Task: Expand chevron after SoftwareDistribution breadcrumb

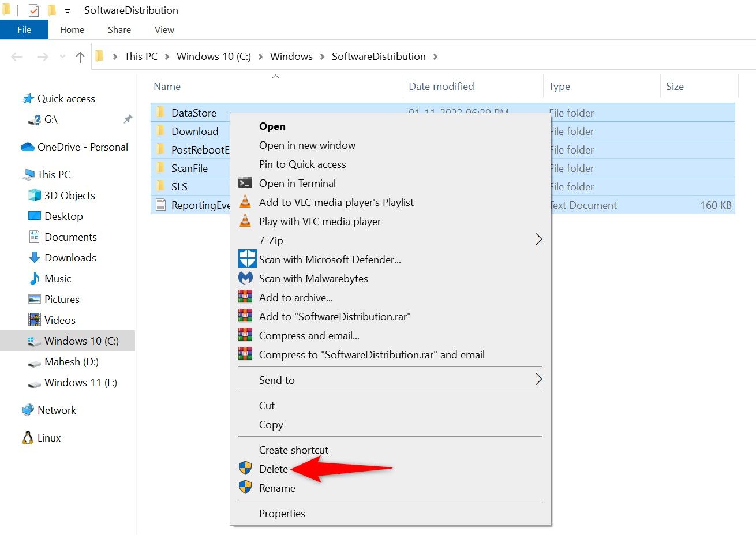Action: coord(435,57)
